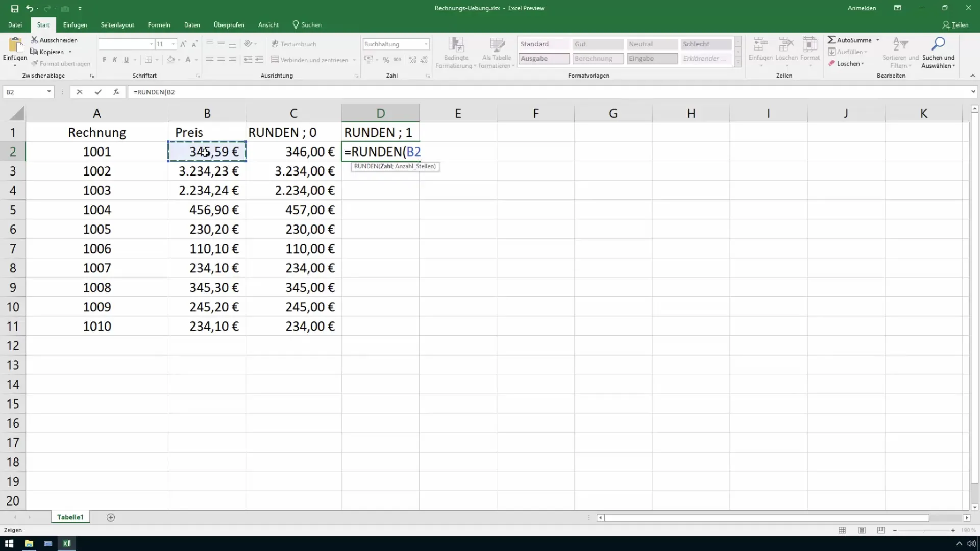Switch to page layout view icon
The image size is (980, 551).
[862, 530]
